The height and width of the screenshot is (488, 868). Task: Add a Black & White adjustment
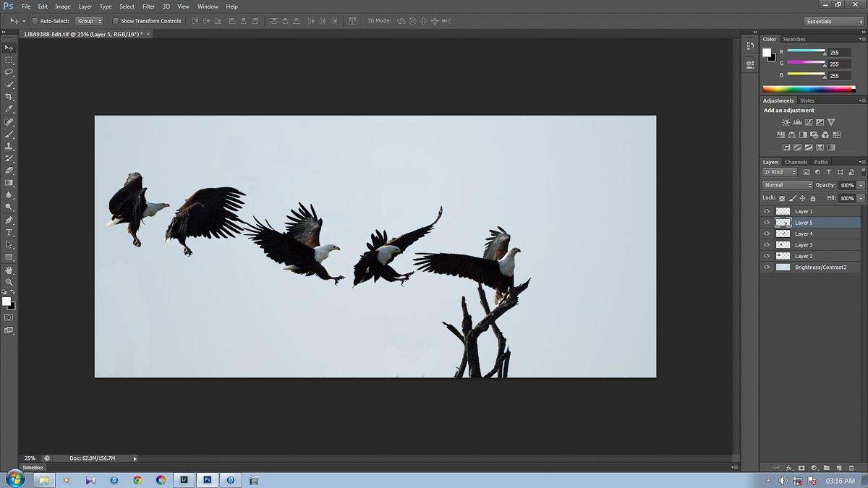(x=803, y=134)
